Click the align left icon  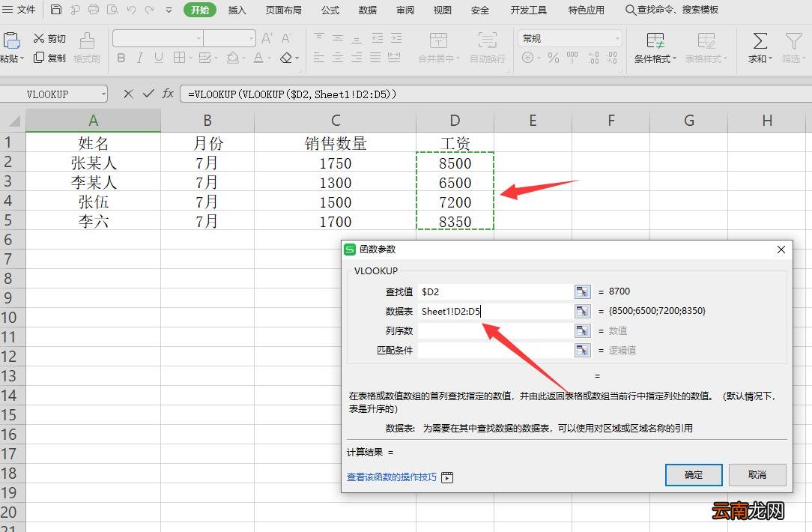point(319,58)
